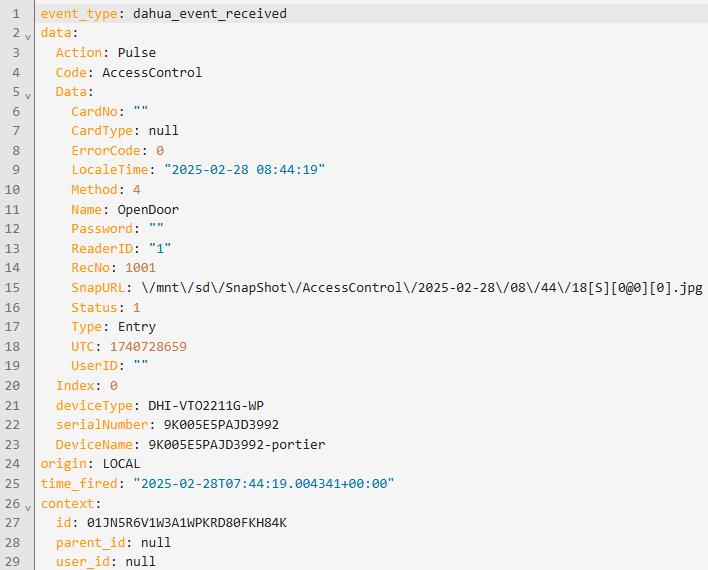Click the RecNo value 1001
The height and width of the screenshot is (570, 708).
140,268
